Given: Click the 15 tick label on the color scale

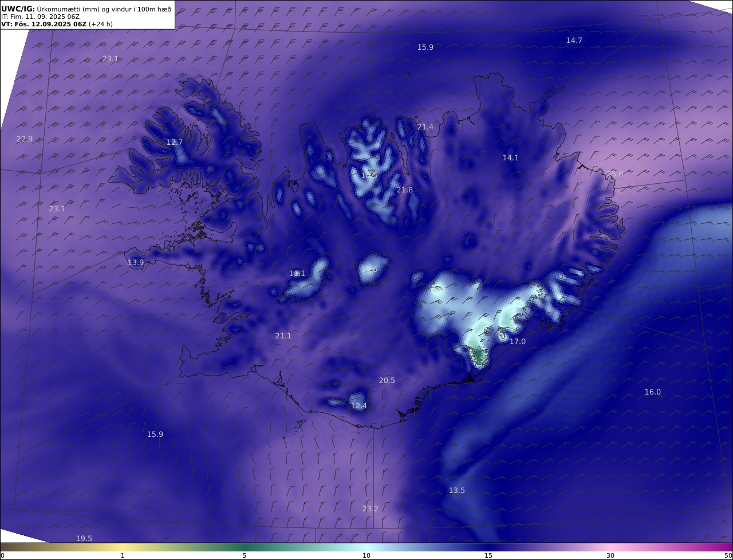Looking at the screenshot, I should (x=488, y=556).
